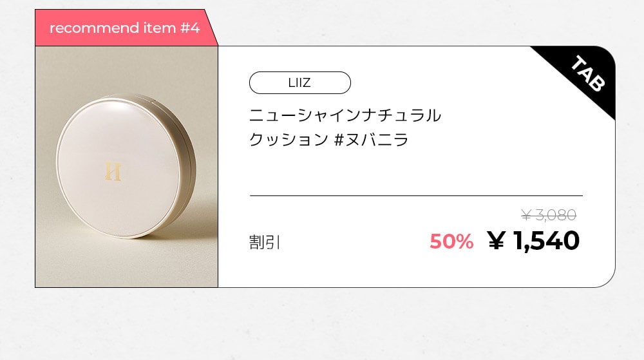Click the yen symbol before 1,540
This screenshot has width=644, height=360.
point(495,241)
